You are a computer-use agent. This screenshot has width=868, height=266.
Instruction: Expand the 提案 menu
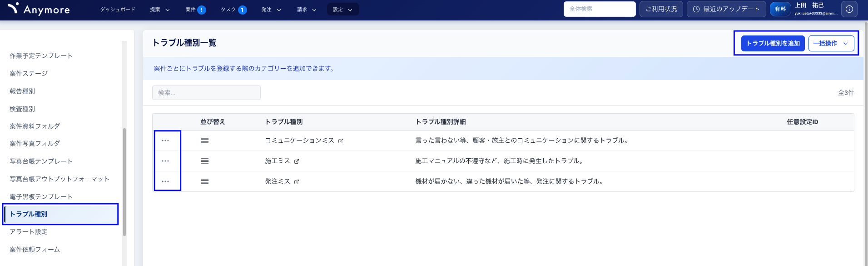160,10
